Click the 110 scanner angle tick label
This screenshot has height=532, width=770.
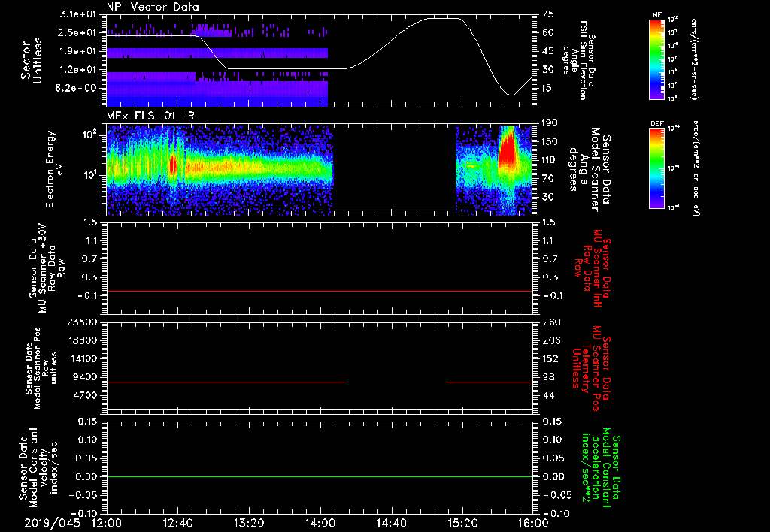550,160
